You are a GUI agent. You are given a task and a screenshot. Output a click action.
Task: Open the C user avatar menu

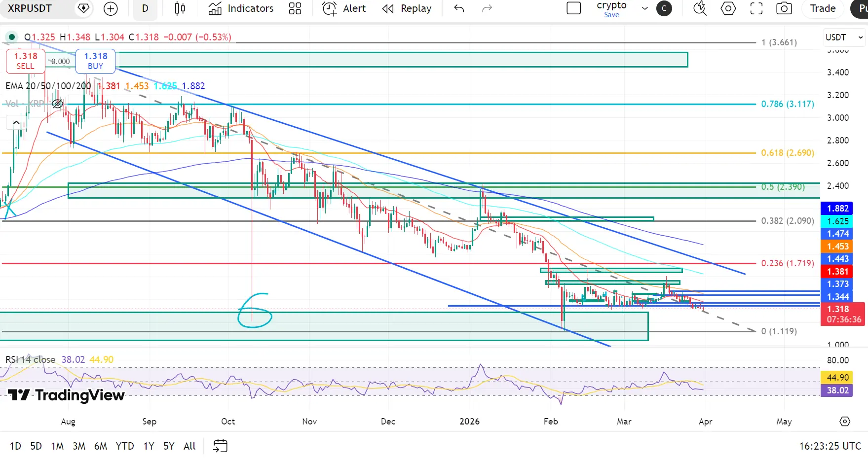pyautogui.click(x=664, y=8)
